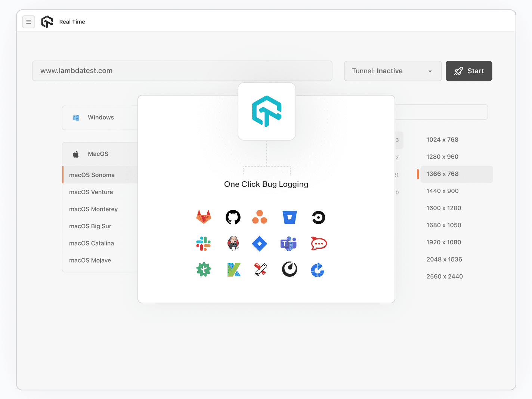Open the GitHub bug logging integration
This screenshot has width=532, height=399.
233,217
